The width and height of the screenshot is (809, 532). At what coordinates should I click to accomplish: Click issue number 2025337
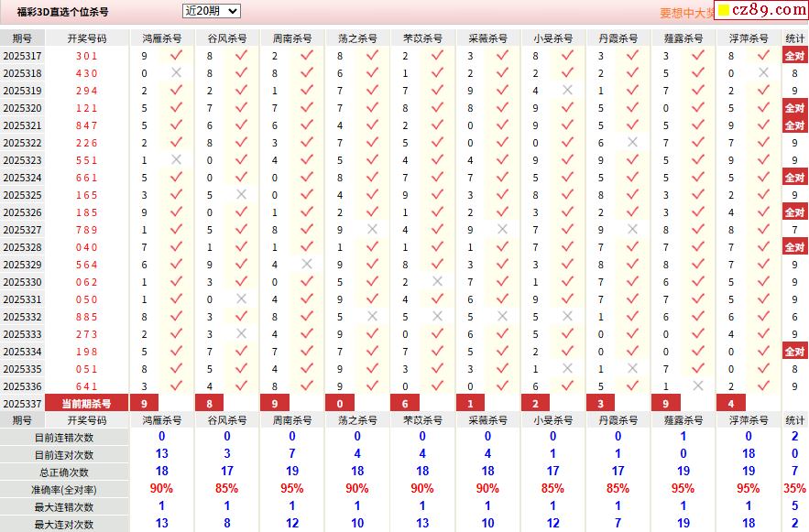pos(22,404)
